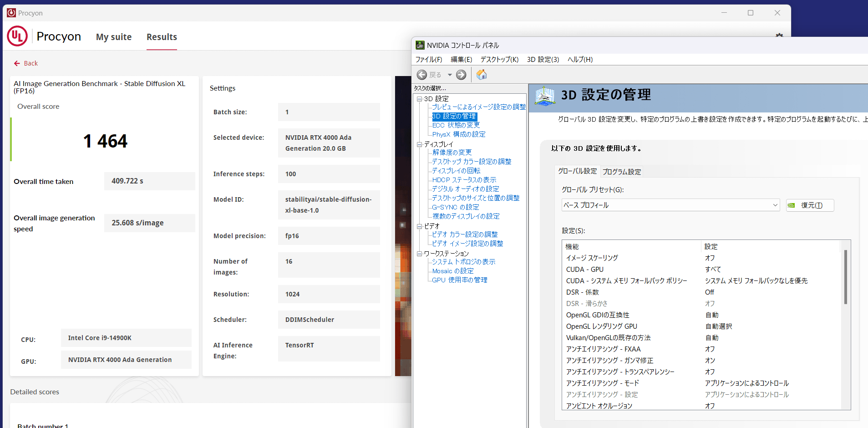868x428 pixels.
Task: Collapse the ワークステーション tree node
Action: tap(419, 254)
